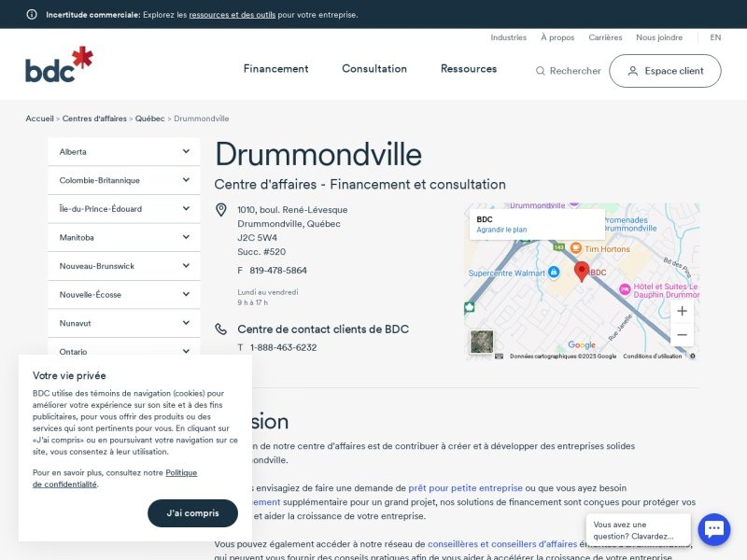The image size is (747, 560).
Task: Click the Espace client button
Action: click(x=665, y=71)
